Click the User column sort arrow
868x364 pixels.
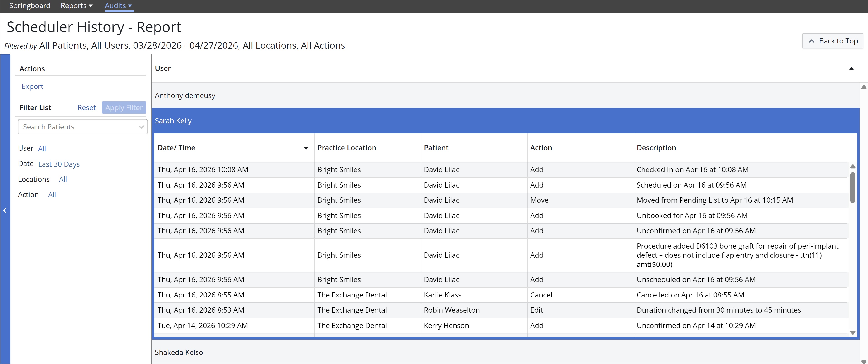(851, 68)
